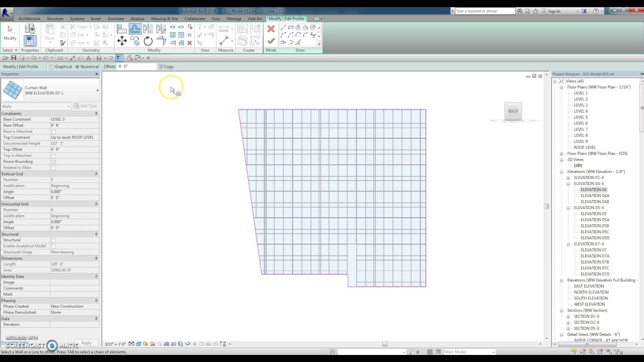Click the Trim/Extend to Corner tool
Image resolution: width=644 pixels, height=362 pixels.
(x=161, y=41)
